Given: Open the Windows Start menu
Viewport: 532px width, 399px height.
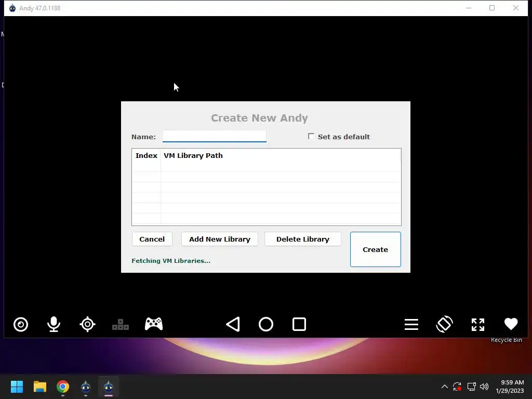Looking at the screenshot, I should 17,387.
